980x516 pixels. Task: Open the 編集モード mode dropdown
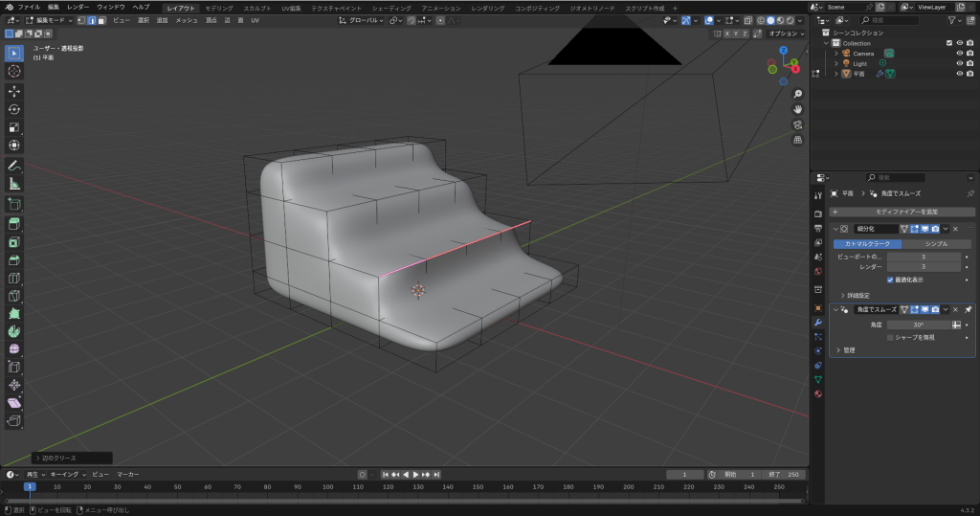[x=46, y=20]
